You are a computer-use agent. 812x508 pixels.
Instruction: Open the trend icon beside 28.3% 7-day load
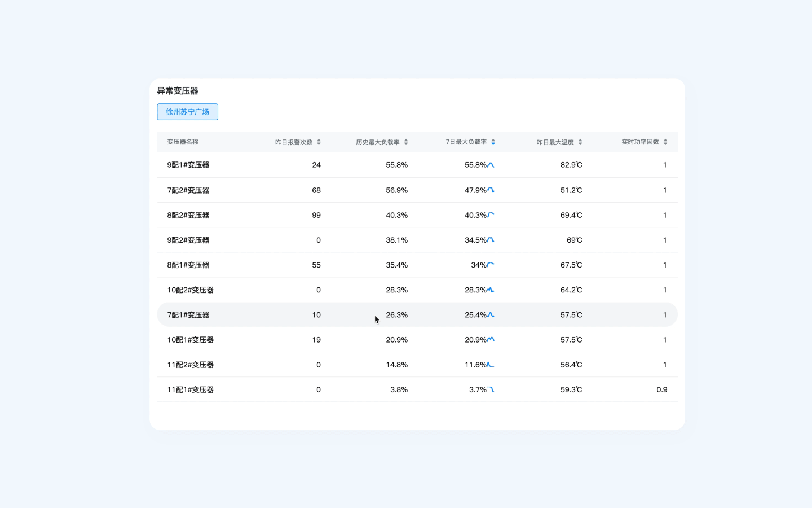491,290
